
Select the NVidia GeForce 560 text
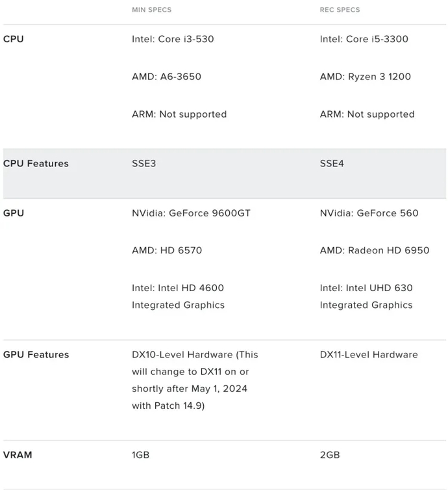pos(369,213)
